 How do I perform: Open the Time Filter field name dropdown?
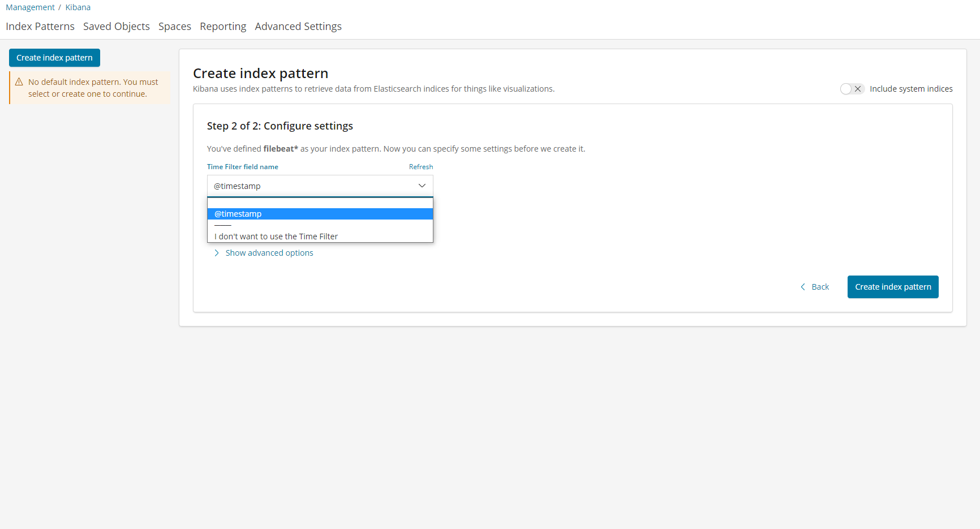tap(320, 186)
